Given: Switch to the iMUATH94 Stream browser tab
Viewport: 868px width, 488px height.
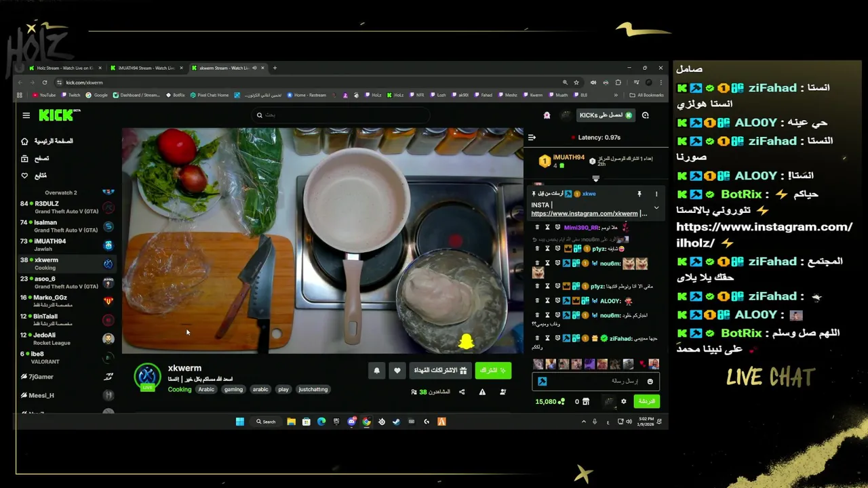Looking at the screenshot, I should [x=146, y=68].
